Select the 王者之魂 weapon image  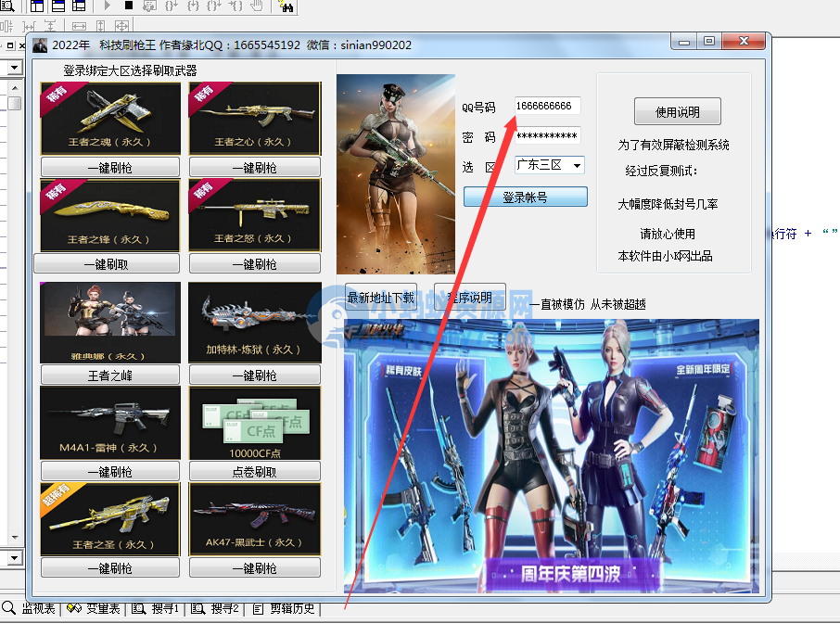(110, 118)
